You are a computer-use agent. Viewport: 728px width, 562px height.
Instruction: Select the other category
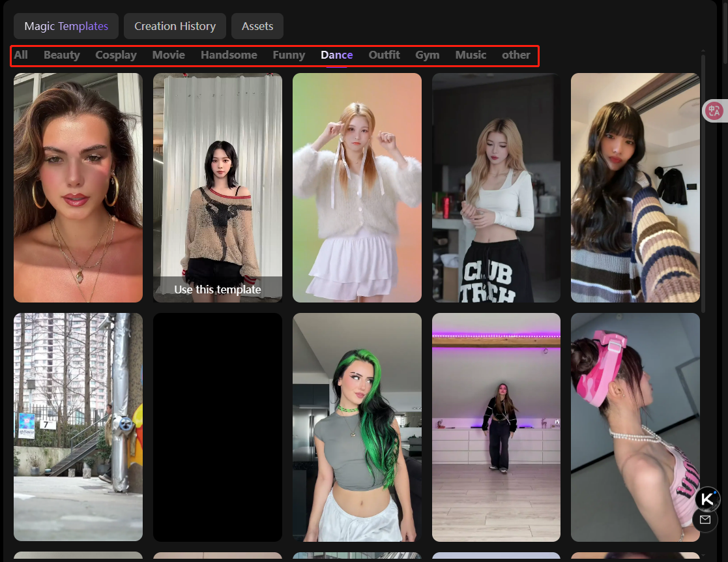(516, 55)
